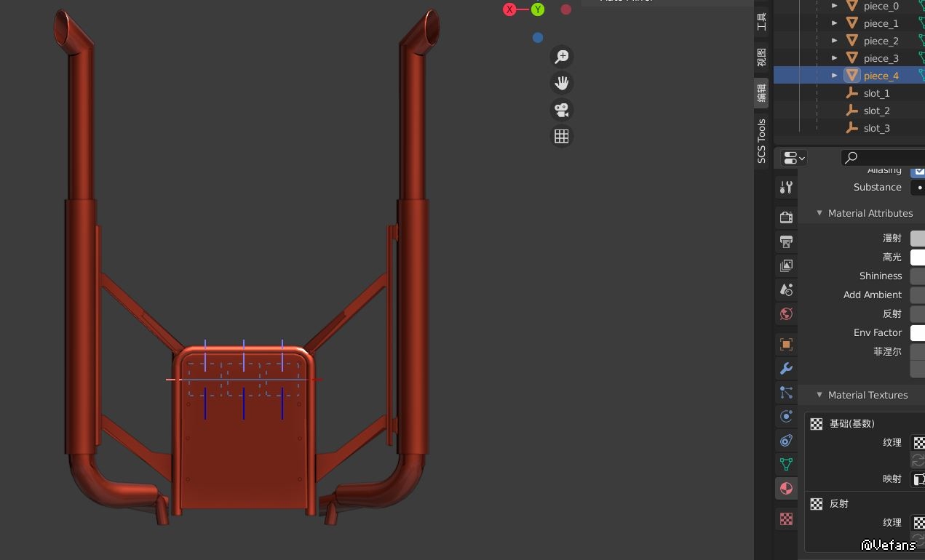
Task: Open the Object Constraints properties tab
Action: coord(786,440)
